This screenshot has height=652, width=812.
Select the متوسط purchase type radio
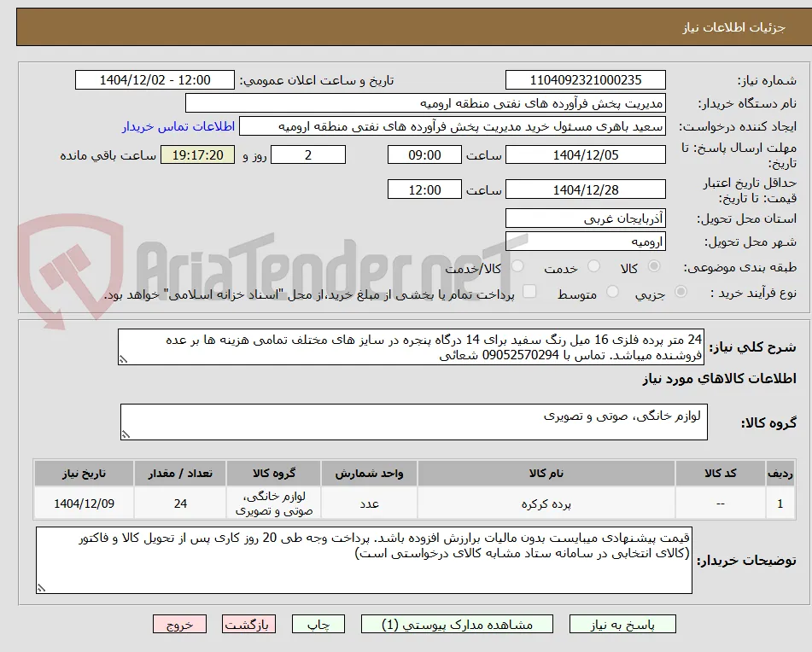(x=612, y=292)
